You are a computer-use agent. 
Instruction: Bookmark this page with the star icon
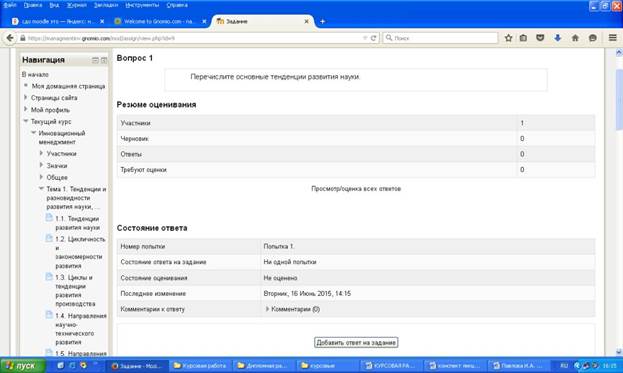[508, 38]
